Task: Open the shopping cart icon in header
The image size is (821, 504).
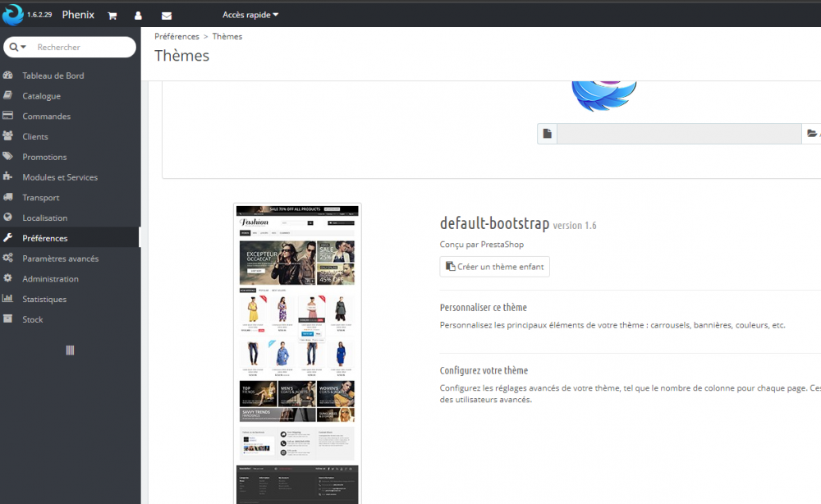Action: click(112, 16)
